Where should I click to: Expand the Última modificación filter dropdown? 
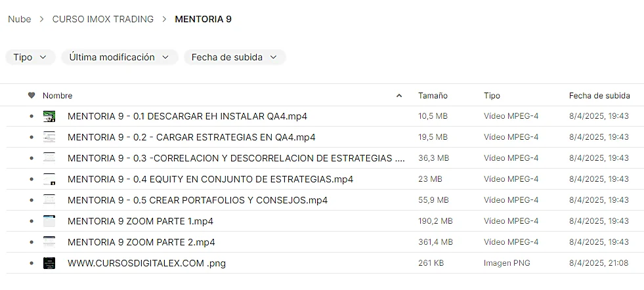point(119,57)
